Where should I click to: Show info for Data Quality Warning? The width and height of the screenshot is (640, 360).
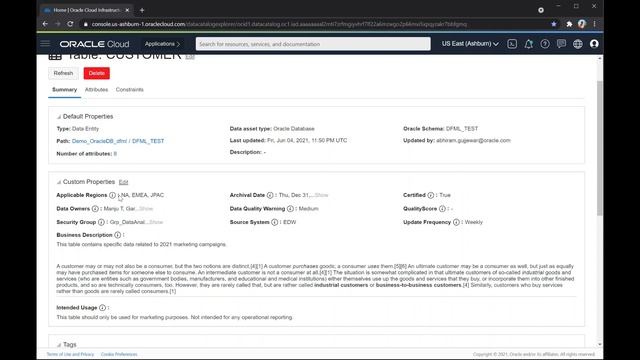pos(290,209)
